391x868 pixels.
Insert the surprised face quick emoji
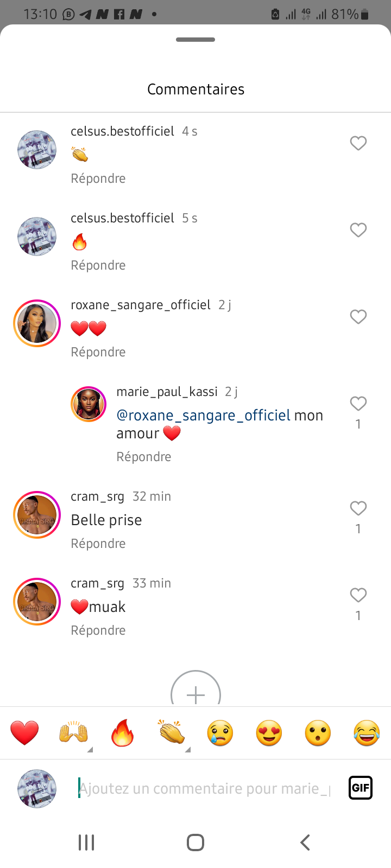318,733
